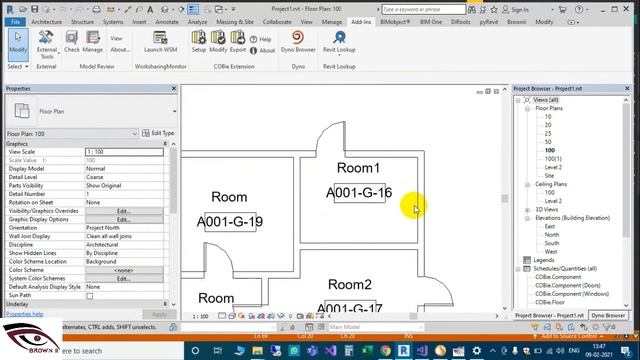Switch to the Manage ribbon tab
The width and height of the screenshot is (640, 360).
pyautogui.click(x=331, y=22)
